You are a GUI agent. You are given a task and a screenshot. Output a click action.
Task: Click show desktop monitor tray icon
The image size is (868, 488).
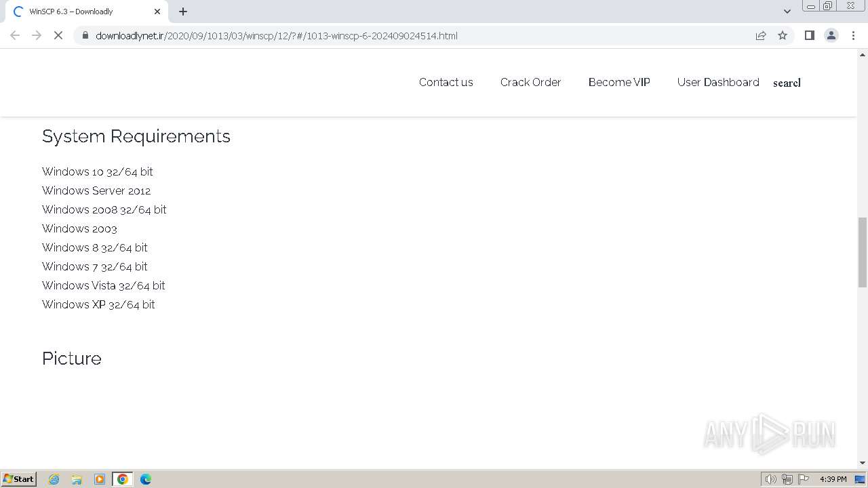tap(860, 479)
